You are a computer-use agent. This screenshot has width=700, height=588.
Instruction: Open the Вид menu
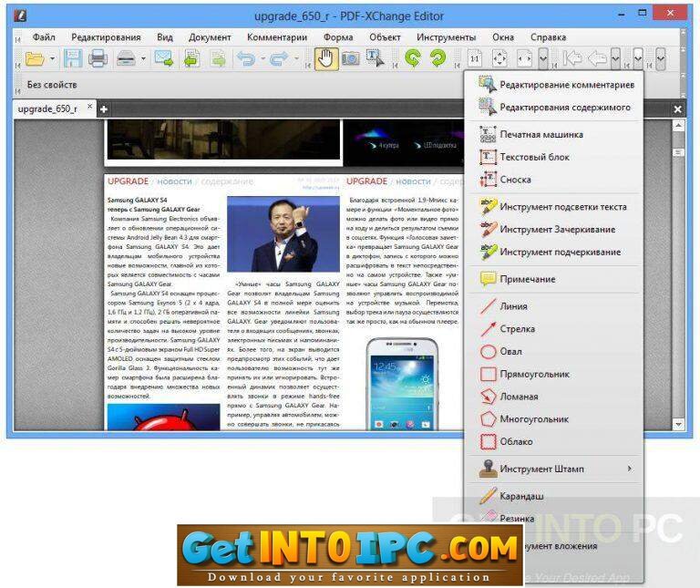(x=165, y=37)
